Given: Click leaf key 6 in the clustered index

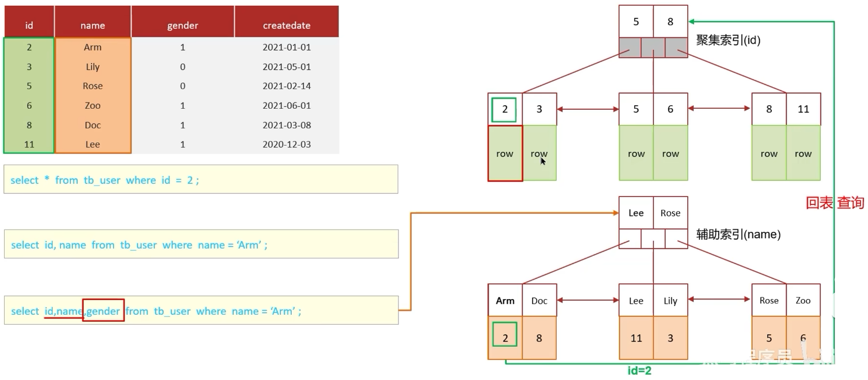Looking at the screenshot, I should click(670, 109).
